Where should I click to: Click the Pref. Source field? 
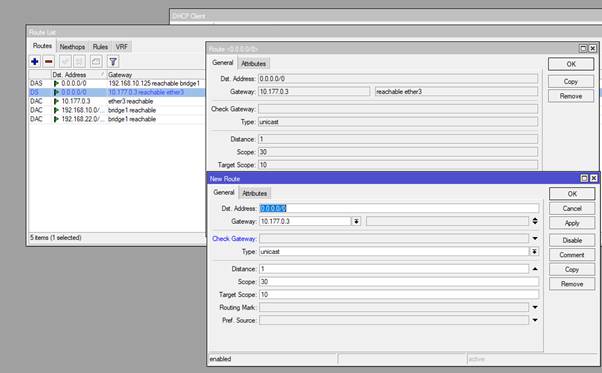point(394,320)
